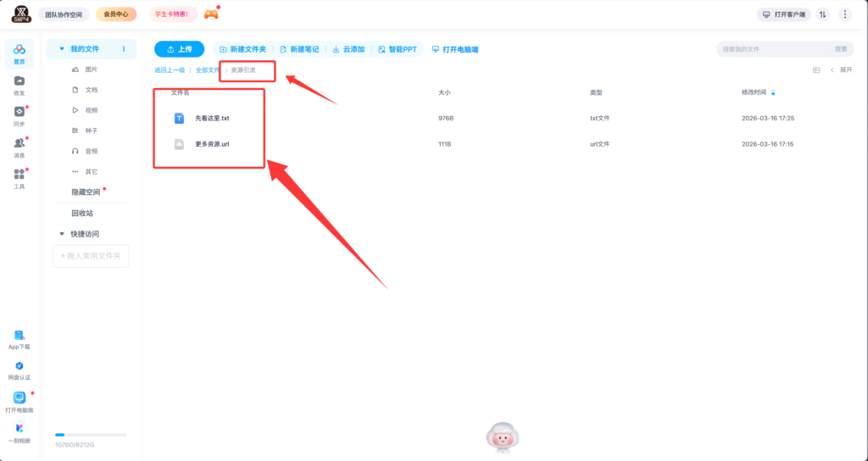The height and width of the screenshot is (461, 868).
Task: Collapse the 我的文件 tree arrow
Action: click(61, 49)
